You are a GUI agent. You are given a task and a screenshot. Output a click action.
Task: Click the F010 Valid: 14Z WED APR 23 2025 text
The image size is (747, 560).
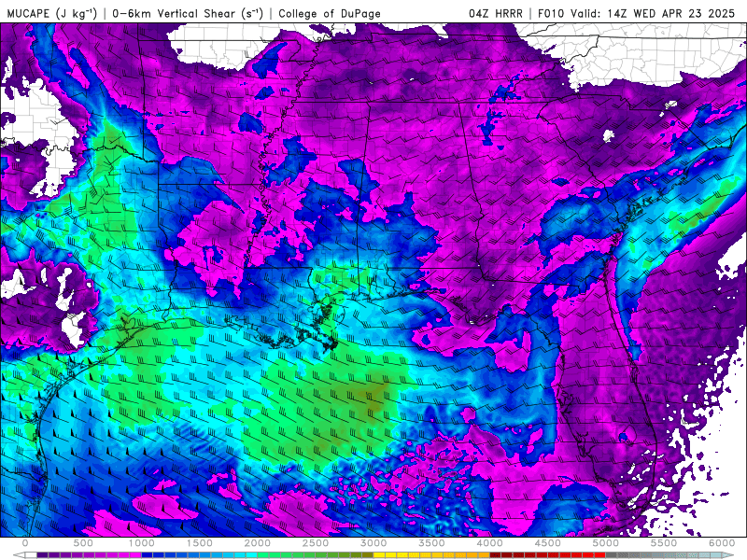(637, 13)
